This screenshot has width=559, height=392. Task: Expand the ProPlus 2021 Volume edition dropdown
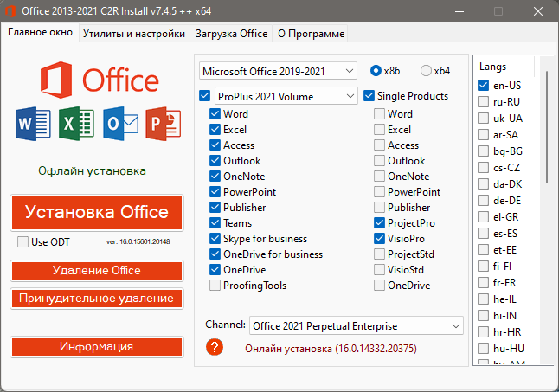pos(286,95)
